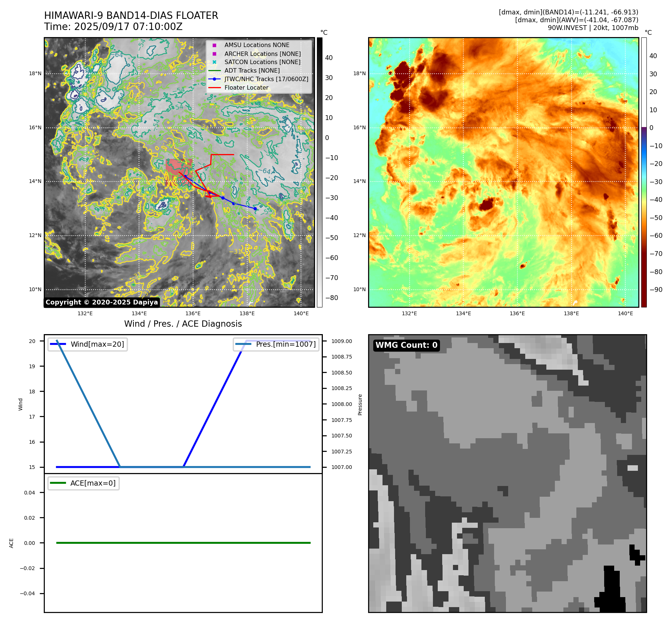Click the 'Time: 2025/09/17 07:10:00Z' timestamp
This screenshot has height=626, width=672.
pyautogui.click(x=113, y=27)
